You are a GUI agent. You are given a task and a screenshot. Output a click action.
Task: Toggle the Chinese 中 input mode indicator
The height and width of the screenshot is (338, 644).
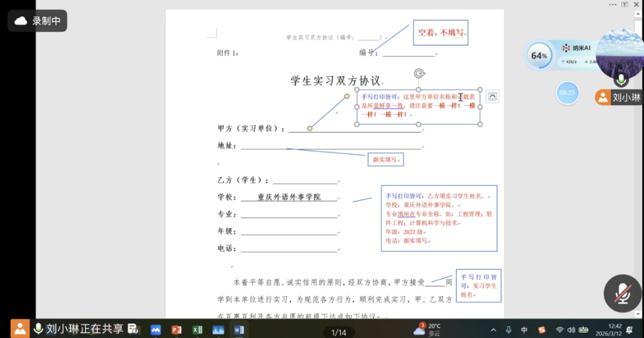pos(524,330)
